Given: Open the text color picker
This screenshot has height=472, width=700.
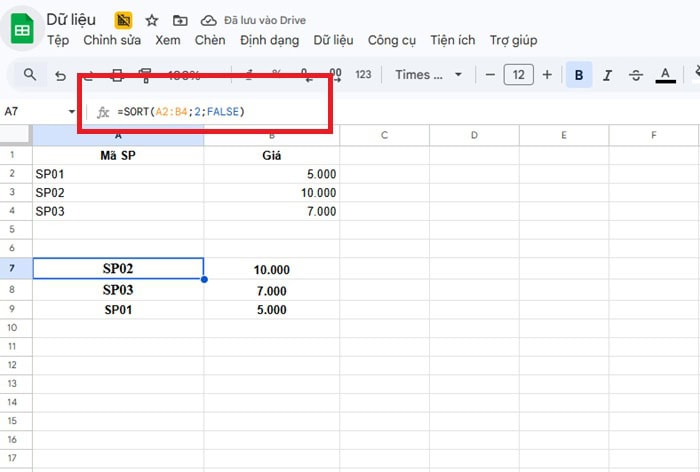Looking at the screenshot, I should [x=665, y=74].
